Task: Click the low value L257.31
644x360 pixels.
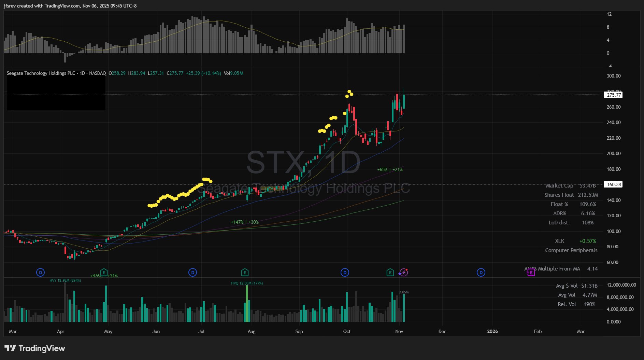Action: pos(156,73)
